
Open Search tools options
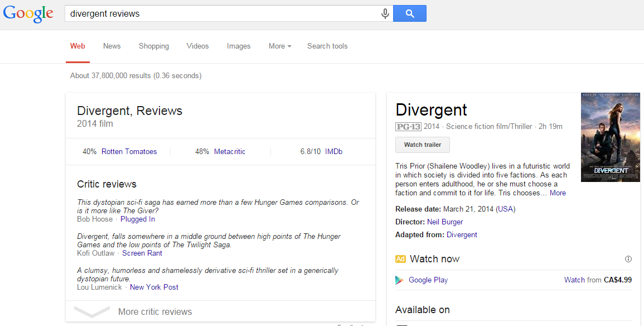tap(327, 46)
